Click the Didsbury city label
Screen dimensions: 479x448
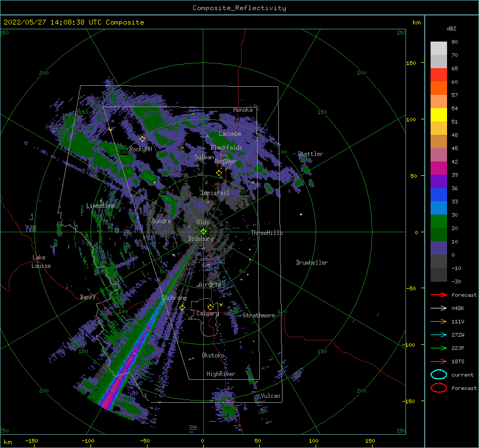(201, 239)
